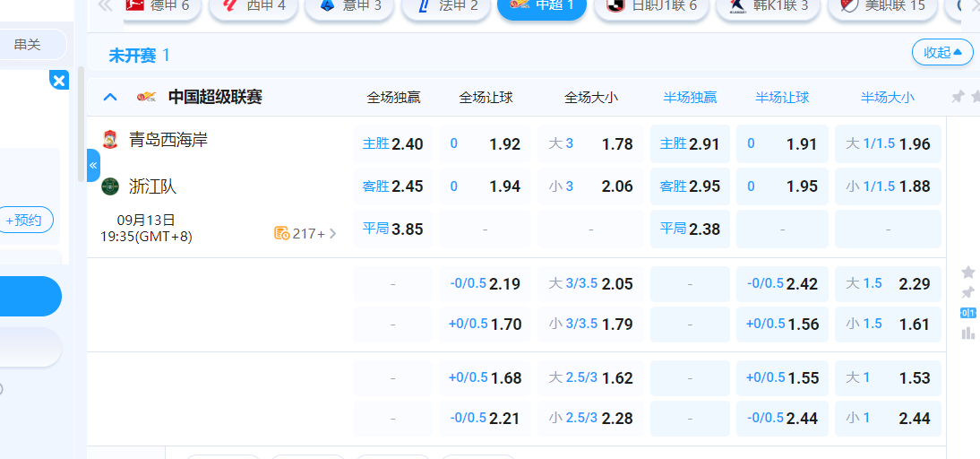The height and width of the screenshot is (459, 980).
Task: Click the +预约 reservation button
Action: 24,221
